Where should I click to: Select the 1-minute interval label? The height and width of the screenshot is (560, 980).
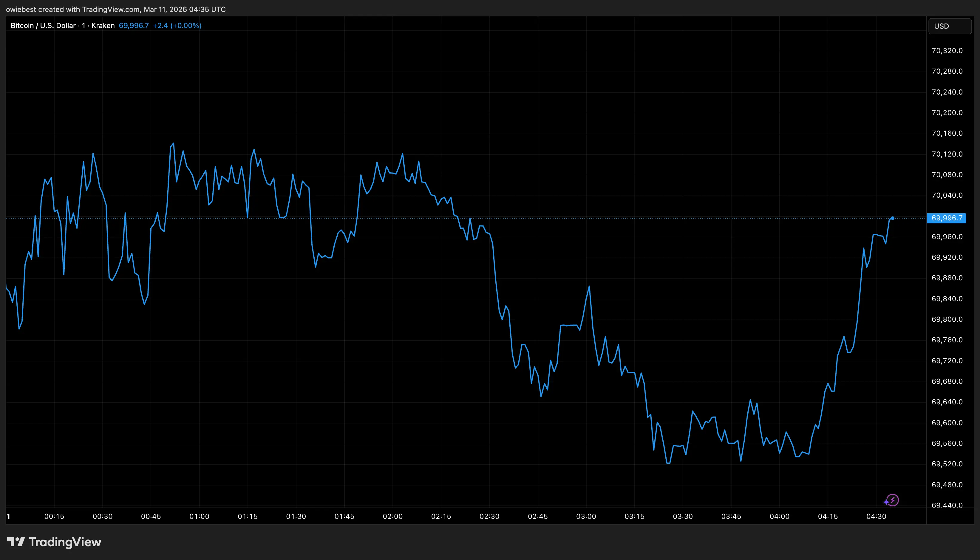83,25
